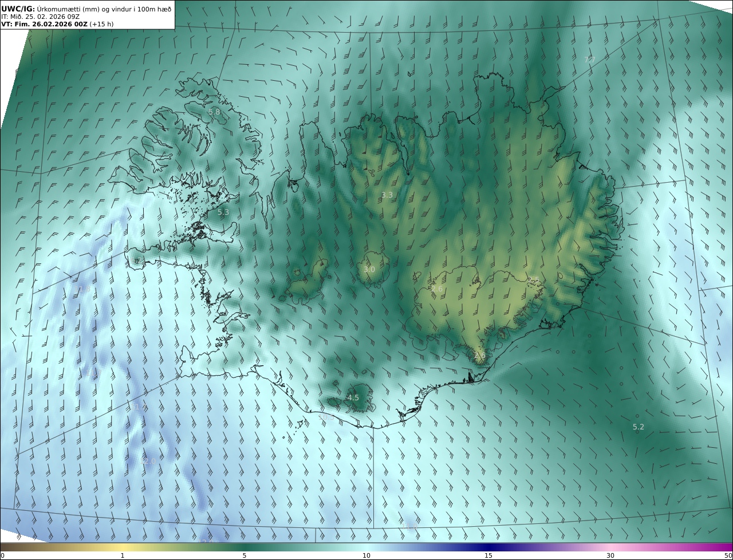The height and width of the screenshot is (560, 733).
Task: Select the 'IT: Mið. 25. 02. 2026 09Z' line
Action: click(40, 17)
